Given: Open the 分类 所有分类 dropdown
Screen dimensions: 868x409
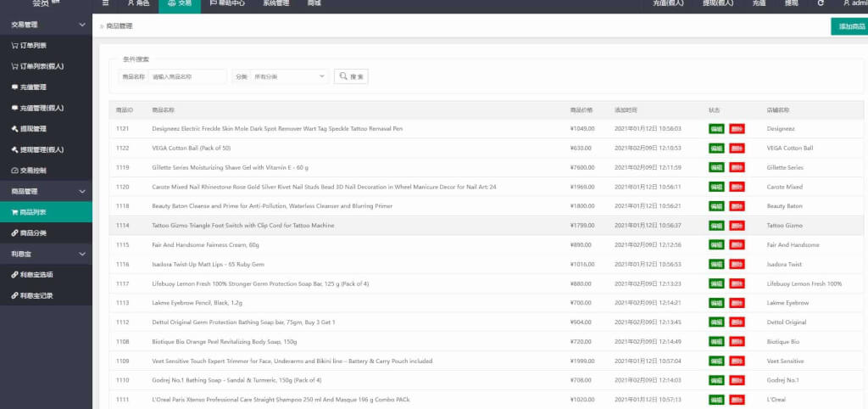Looking at the screenshot, I should 290,76.
